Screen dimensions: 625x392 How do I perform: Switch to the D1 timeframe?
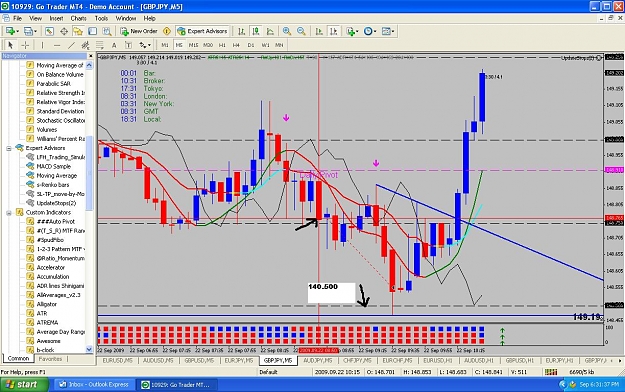250,45
